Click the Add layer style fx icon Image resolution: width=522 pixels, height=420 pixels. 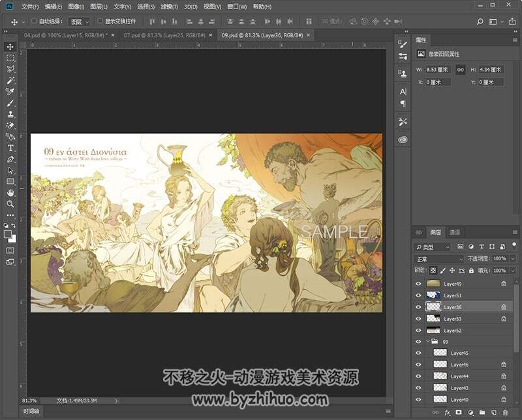coord(447,413)
